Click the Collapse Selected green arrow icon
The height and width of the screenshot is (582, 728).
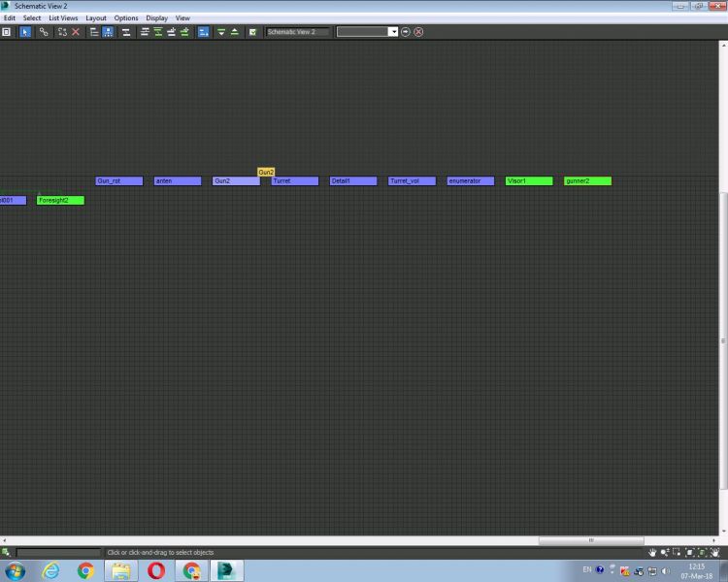235,32
